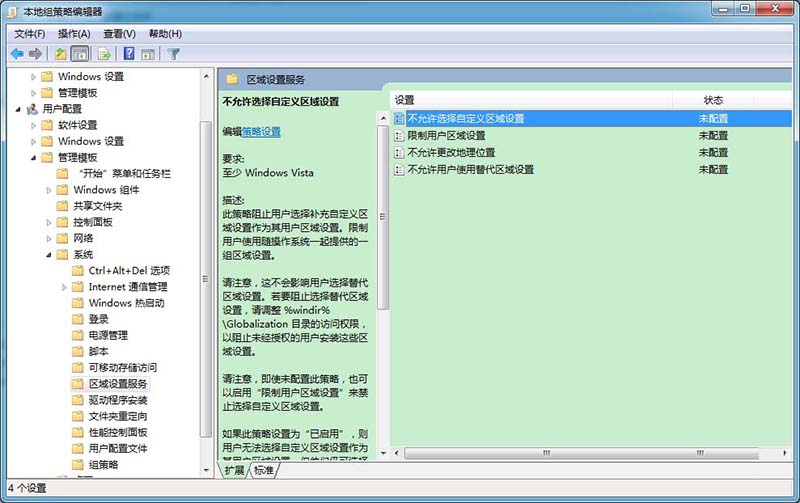The height and width of the screenshot is (503, 800).
Task: Expand the 控制面板 tree node
Action: [48, 222]
